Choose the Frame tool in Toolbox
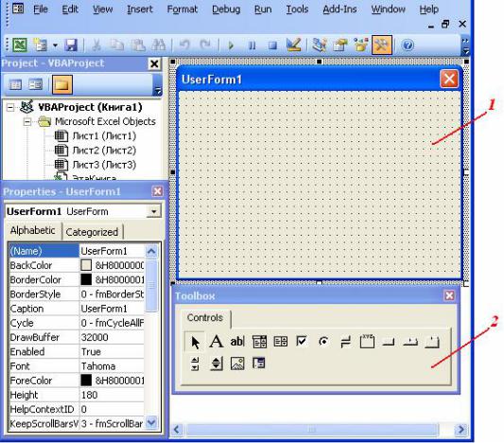 (367, 342)
